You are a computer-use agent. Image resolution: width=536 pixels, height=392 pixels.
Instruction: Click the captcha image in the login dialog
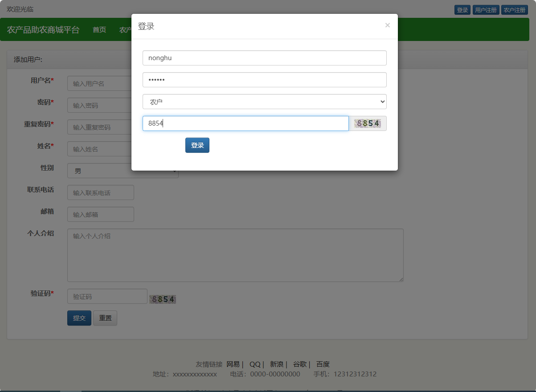(x=368, y=123)
